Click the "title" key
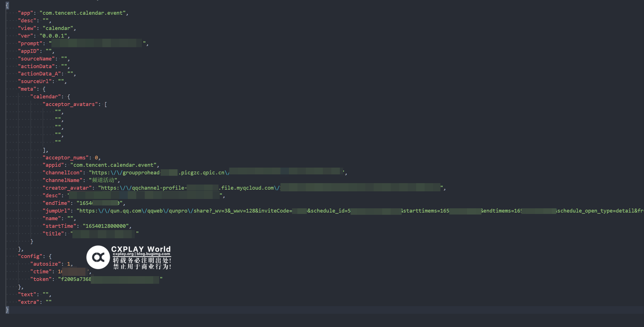 coord(53,234)
